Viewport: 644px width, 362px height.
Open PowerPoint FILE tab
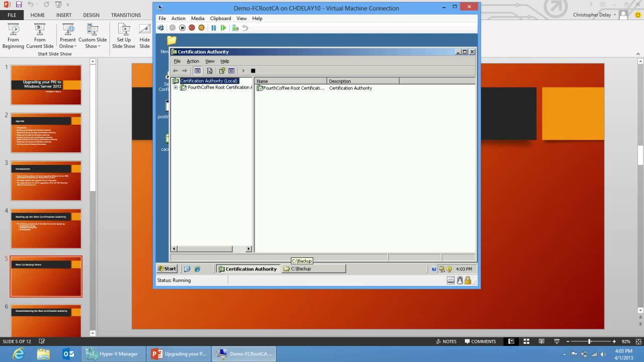tap(12, 15)
